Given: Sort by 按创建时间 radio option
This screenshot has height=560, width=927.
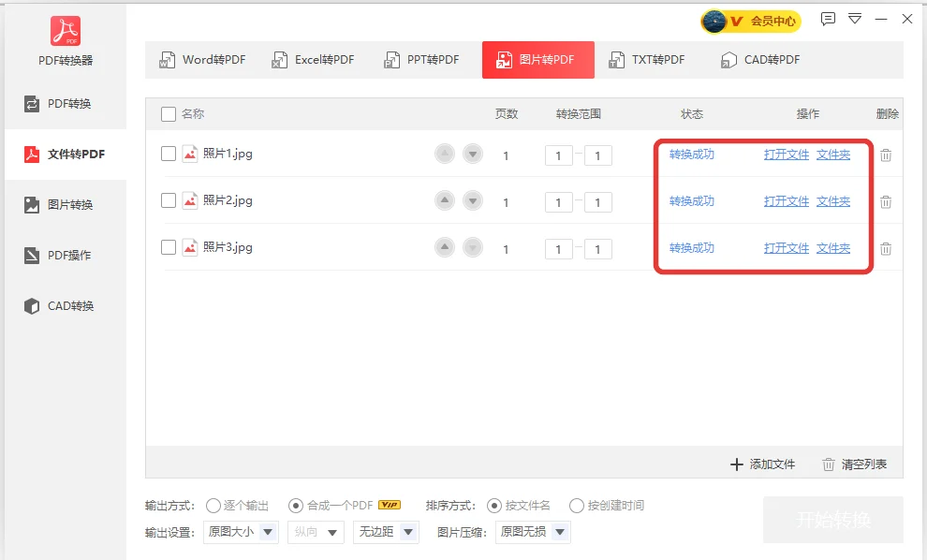Looking at the screenshot, I should pyautogui.click(x=607, y=506).
